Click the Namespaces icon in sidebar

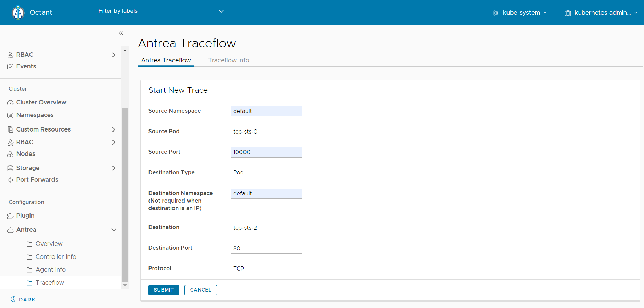pos(10,115)
